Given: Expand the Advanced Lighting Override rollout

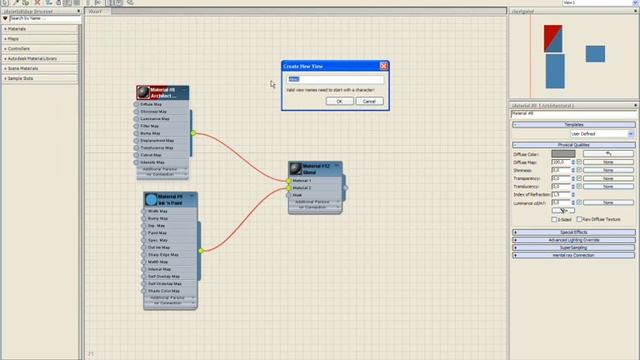Looking at the screenshot, I should tap(573, 240).
